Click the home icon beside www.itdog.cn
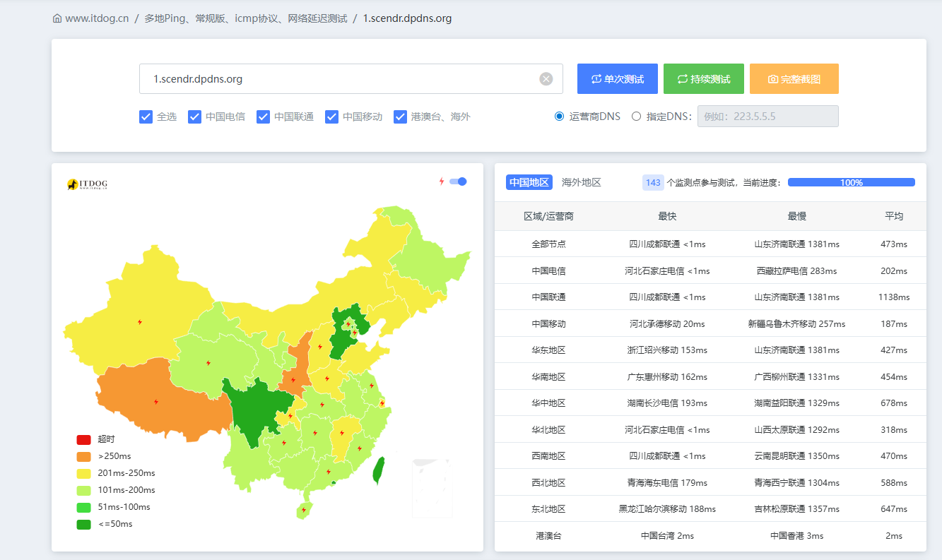The image size is (942, 560). (x=57, y=18)
